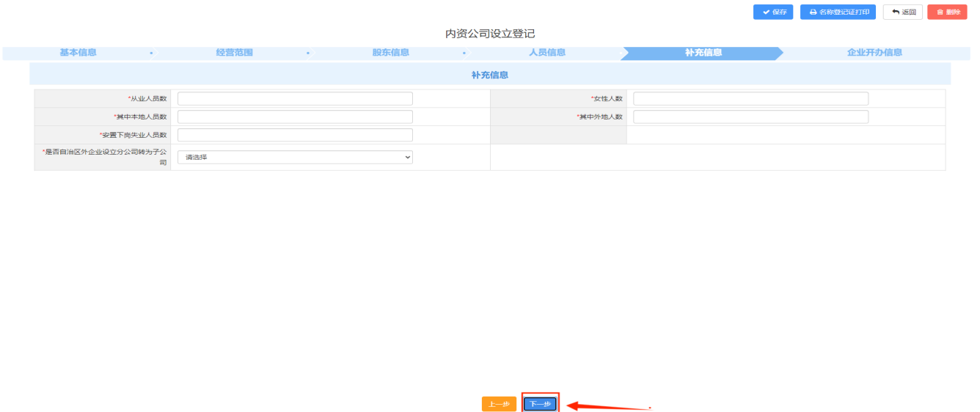The width and height of the screenshot is (980, 412).
Task: Click into the 女性人数 input field
Action: [x=750, y=98]
